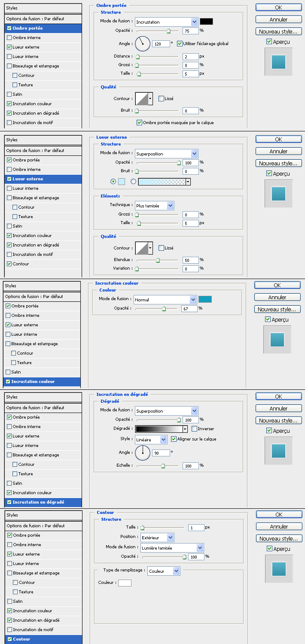This screenshot has width=305, height=644.
Task: Click the Etendue slider handle
Action: (x=158, y=260)
